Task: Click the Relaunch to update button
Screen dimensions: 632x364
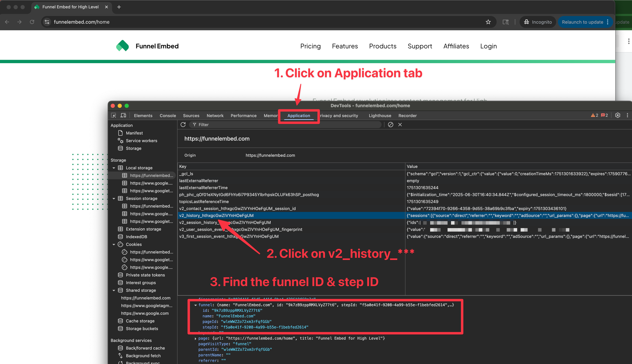Action: 585,22
